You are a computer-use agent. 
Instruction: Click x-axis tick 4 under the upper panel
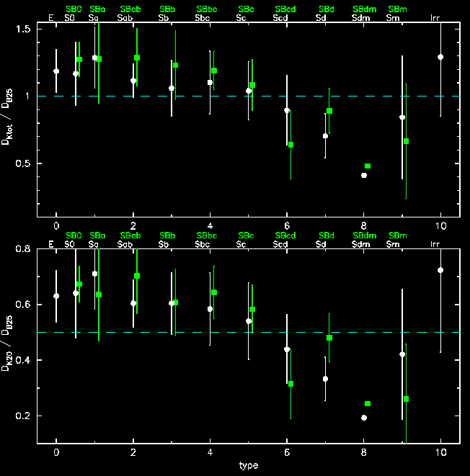[x=210, y=226]
